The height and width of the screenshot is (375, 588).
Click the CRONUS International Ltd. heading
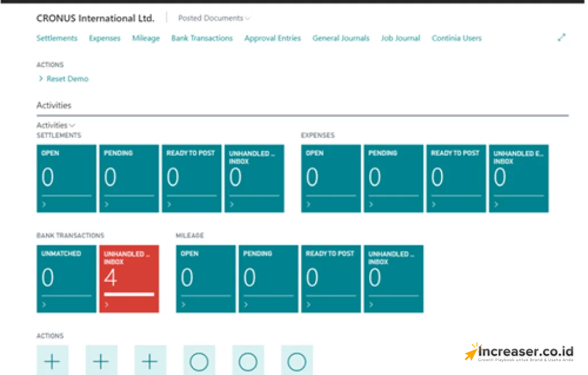pos(95,18)
